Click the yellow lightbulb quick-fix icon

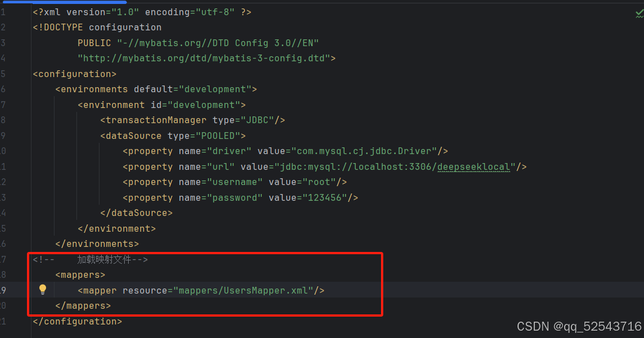(43, 290)
